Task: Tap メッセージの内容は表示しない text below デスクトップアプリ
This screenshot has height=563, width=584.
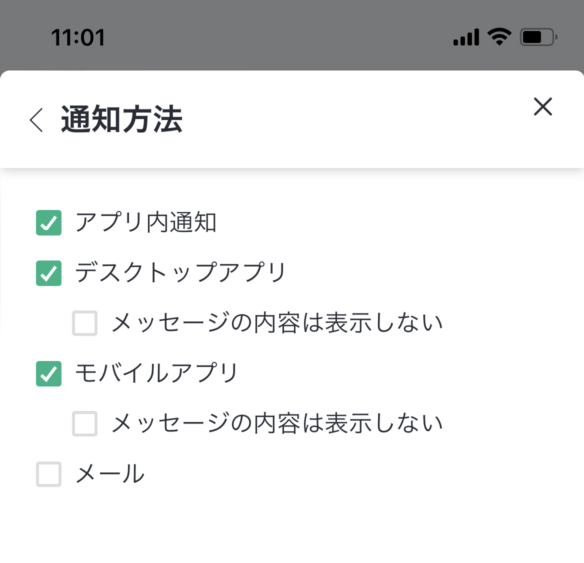Action: (277, 323)
